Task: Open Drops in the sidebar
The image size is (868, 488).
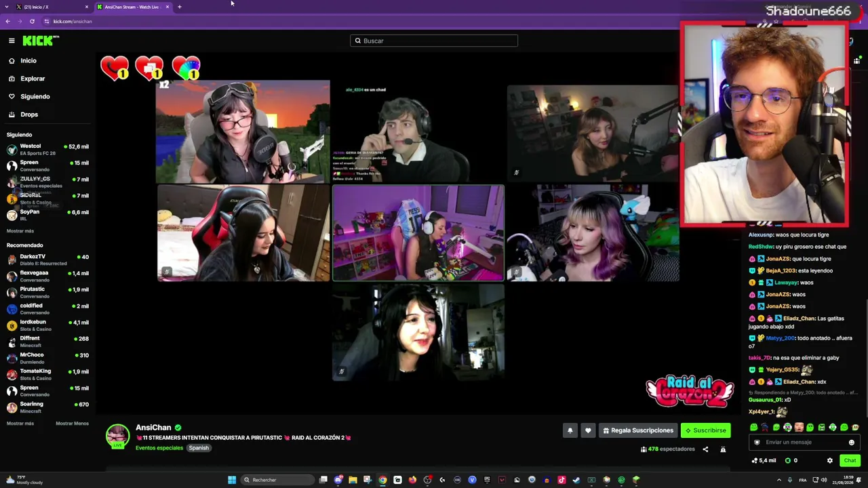Action: 22,115
